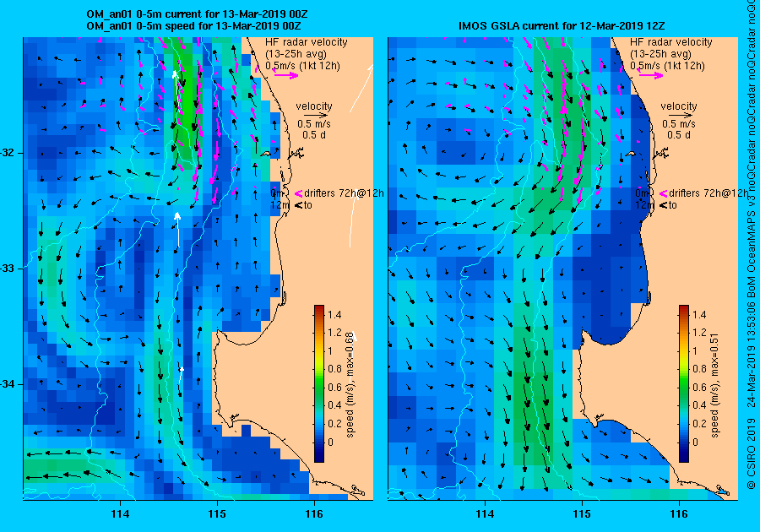
Task: Click 'HF radar velocity' label in OM_an01 panel
Action: tap(307, 42)
